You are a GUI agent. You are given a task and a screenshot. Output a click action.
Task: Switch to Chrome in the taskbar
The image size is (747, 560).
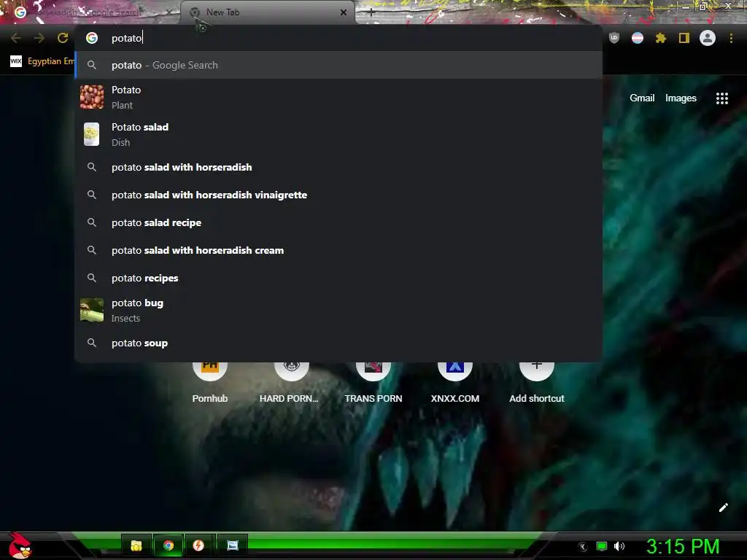(169, 545)
